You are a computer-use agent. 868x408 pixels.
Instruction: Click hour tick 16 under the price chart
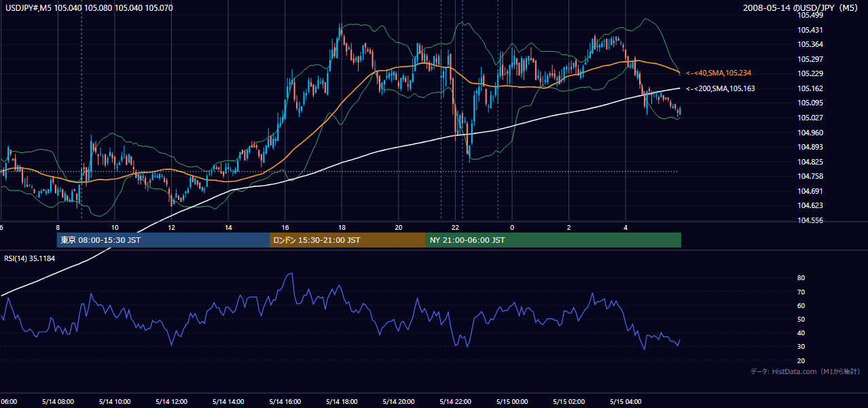coord(285,227)
